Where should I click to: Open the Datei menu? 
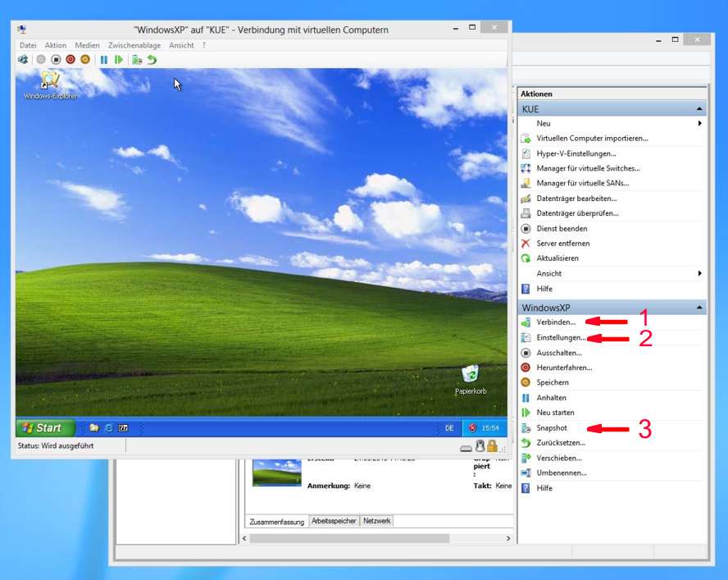coord(28,45)
